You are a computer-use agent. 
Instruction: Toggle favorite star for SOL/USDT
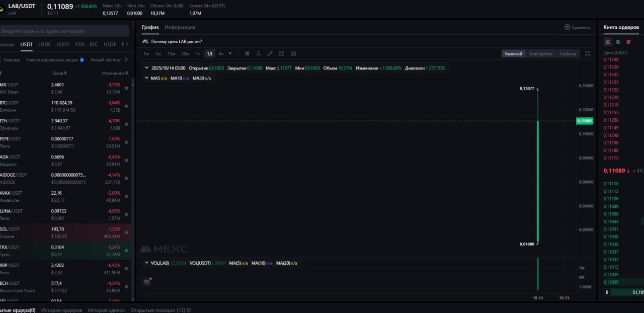pyautogui.click(x=126, y=232)
